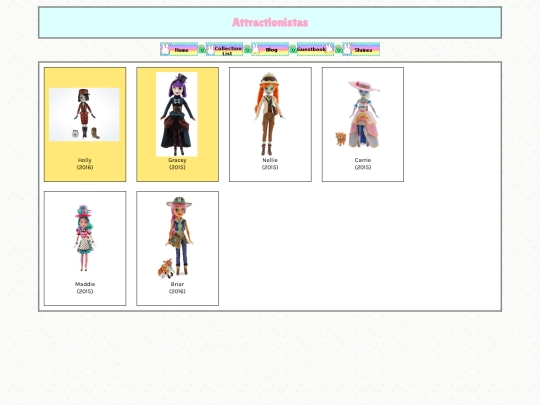Click the Maddie (2015) caption

coord(85,288)
